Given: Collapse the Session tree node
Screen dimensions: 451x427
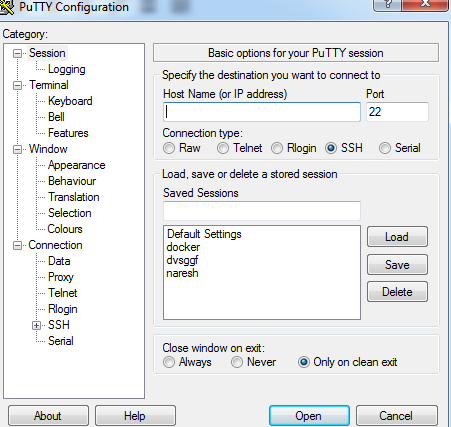Looking at the screenshot, I should (17, 53).
